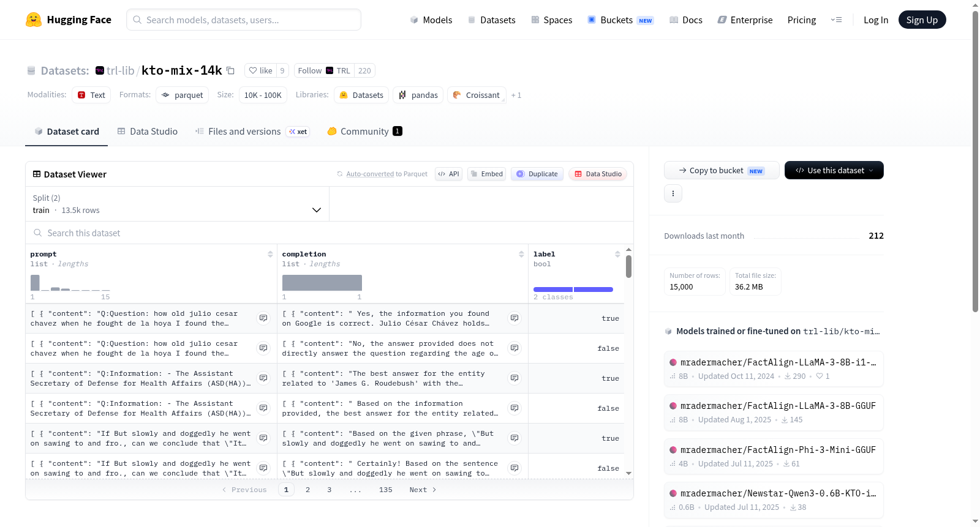This screenshot has height=527, width=980.
Task: Expand prompt cell for first julio cesar row
Action: (263, 318)
